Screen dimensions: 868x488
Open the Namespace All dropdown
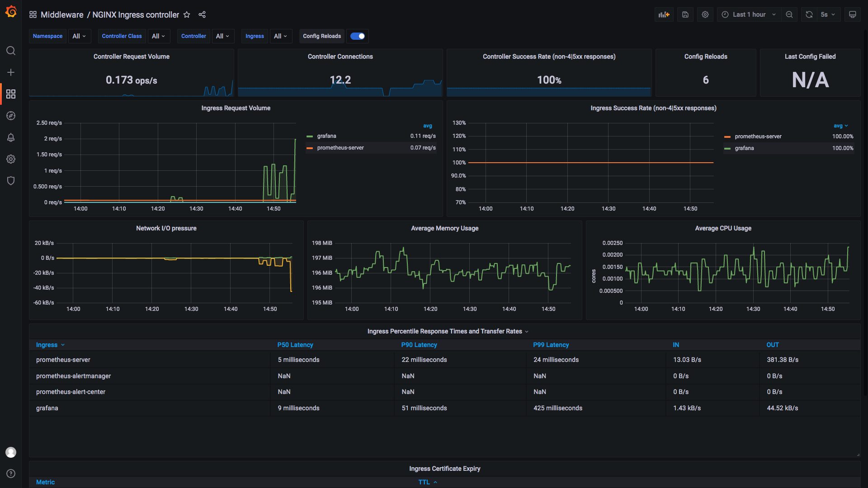coord(80,36)
